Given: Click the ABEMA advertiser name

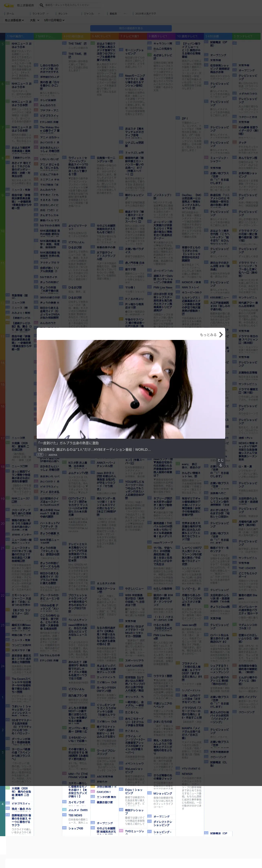Looking at the screenshot, I should [x=52, y=455].
